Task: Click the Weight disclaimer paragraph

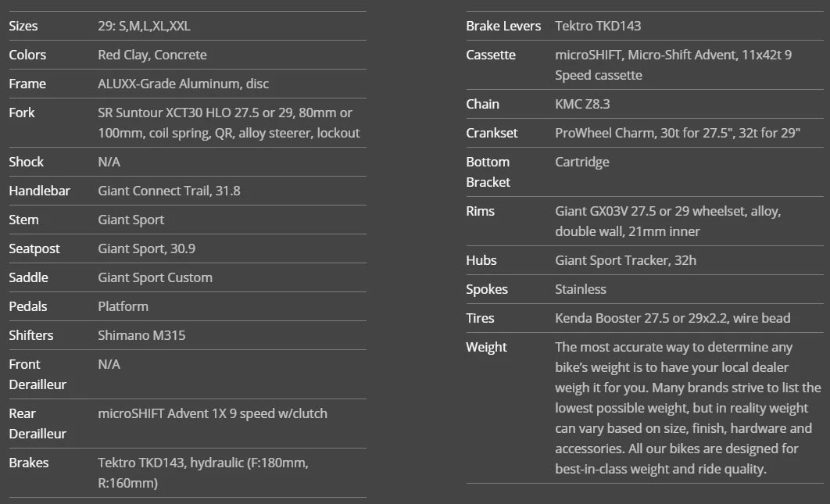Action: (688, 408)
